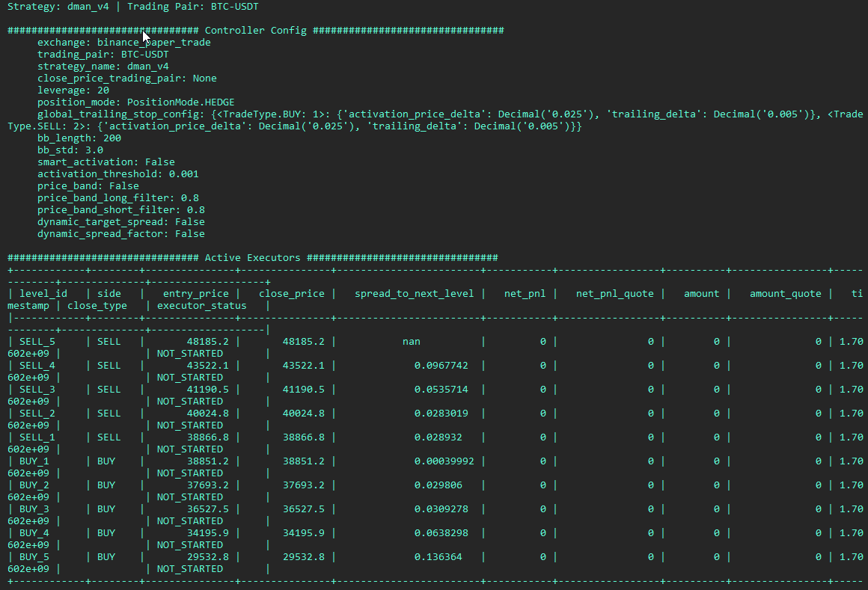Click the close_type column header

pos(97,306)
